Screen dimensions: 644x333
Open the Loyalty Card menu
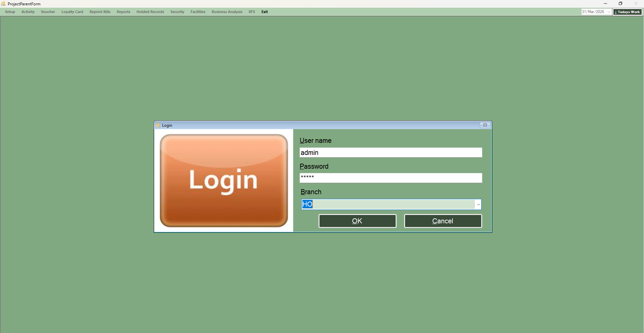(x=72, y=12)
